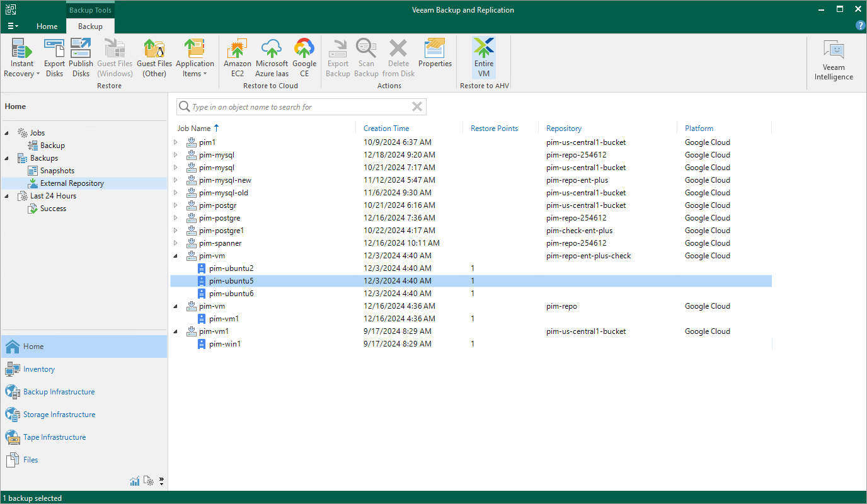This screenshot has height=504, width=867.
Task: Sort by the Repository column header
Action: pos(564,129)
